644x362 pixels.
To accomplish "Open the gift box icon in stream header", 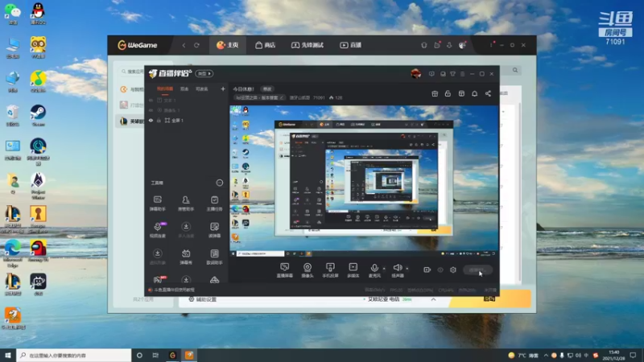I will (x=435, y=93).
